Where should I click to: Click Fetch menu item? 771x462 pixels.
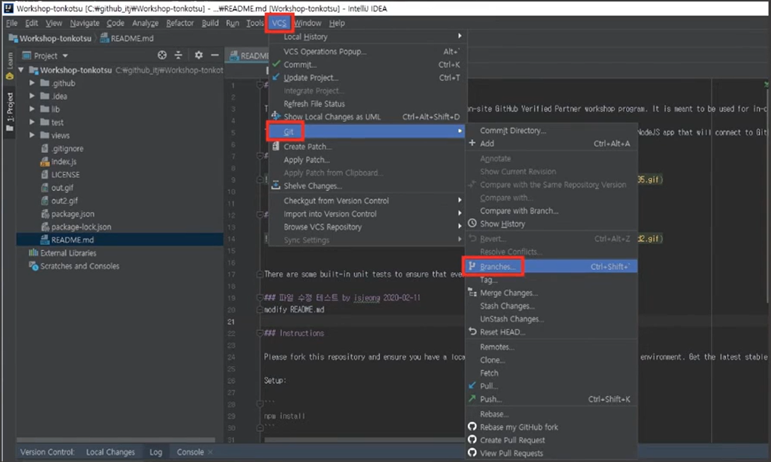pyautogui.click(x=551, y=373)
